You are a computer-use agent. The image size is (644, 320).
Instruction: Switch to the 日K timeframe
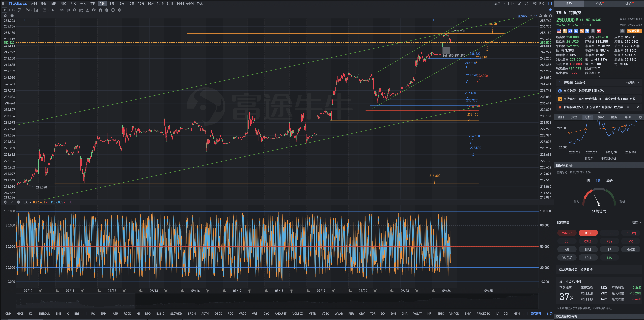coord(54,3)
